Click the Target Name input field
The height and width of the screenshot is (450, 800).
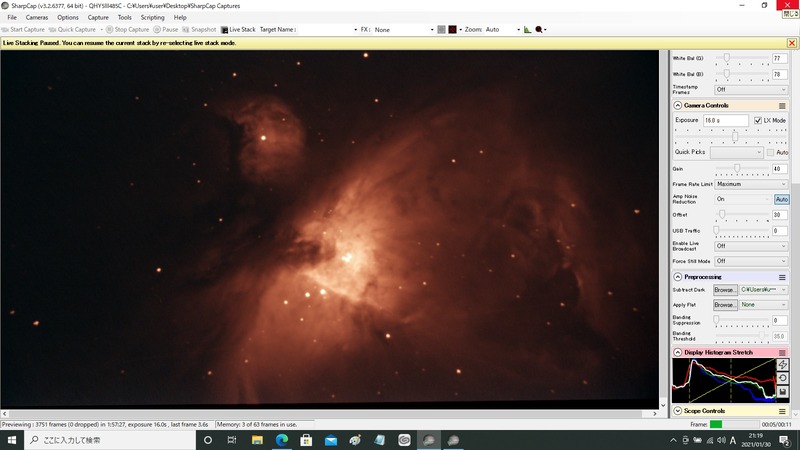click(327, 30)
